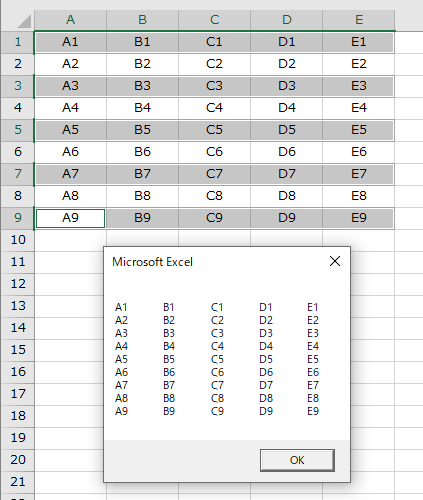Select row 5 header
This screenshot has height=500, width=423.
[x=17, y=130]
